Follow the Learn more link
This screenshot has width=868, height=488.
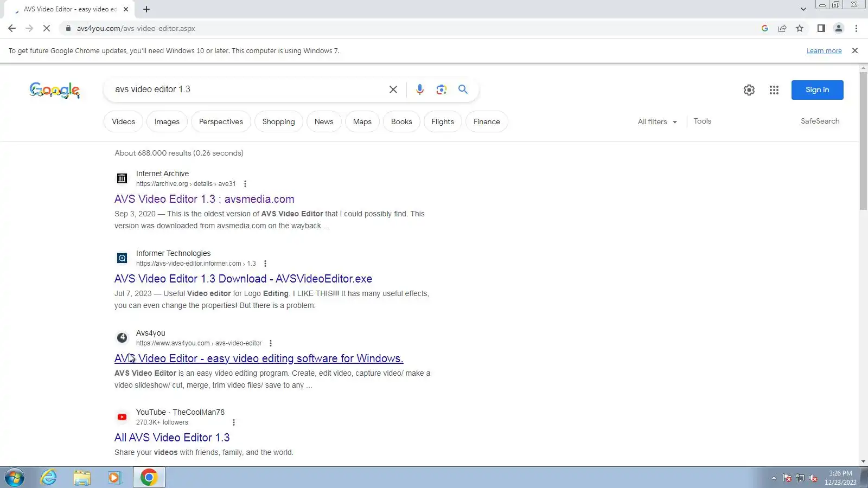coord(824,51)
